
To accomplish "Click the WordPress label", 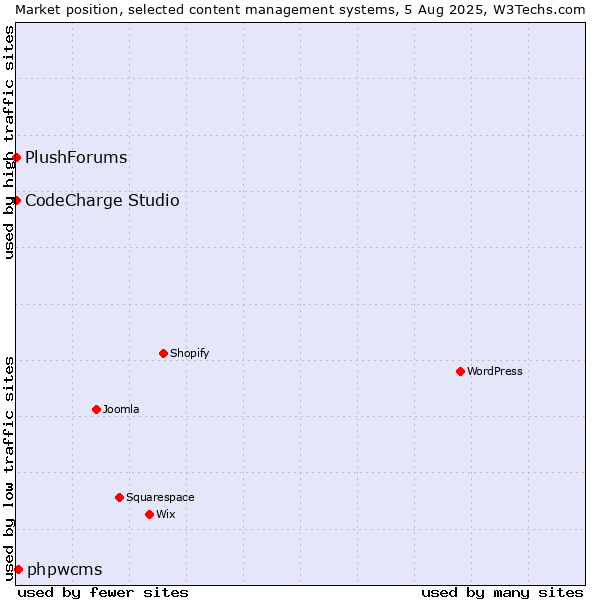I will pos(495,371).
